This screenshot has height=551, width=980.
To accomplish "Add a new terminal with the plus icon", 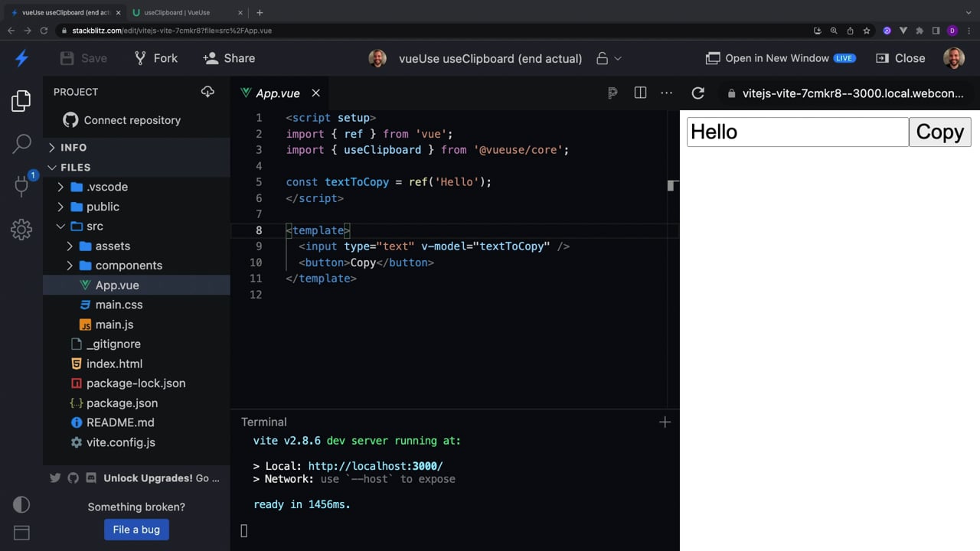I will click(665, 422).
